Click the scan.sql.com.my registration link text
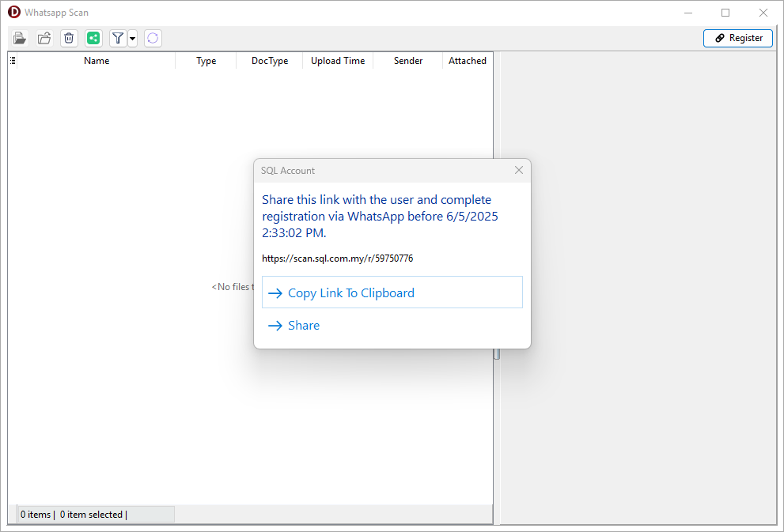 coord(338,258)
